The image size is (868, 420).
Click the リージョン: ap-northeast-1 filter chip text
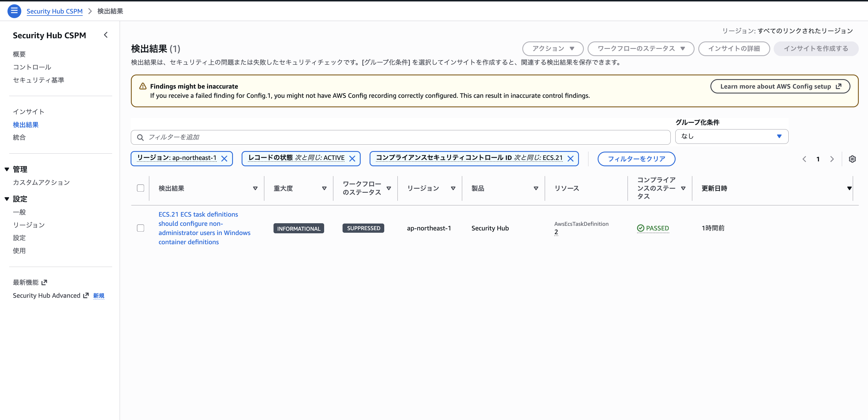coord(177,158)
